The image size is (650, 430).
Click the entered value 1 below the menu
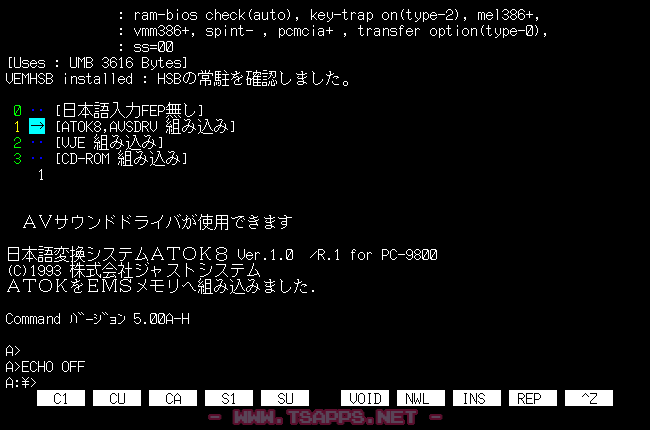pos(41,175)
